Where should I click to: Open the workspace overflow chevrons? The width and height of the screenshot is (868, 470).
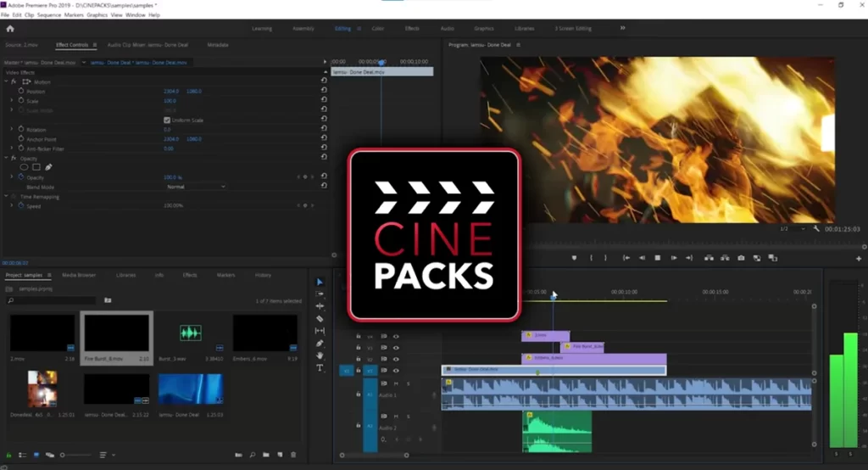pos(622,28)
